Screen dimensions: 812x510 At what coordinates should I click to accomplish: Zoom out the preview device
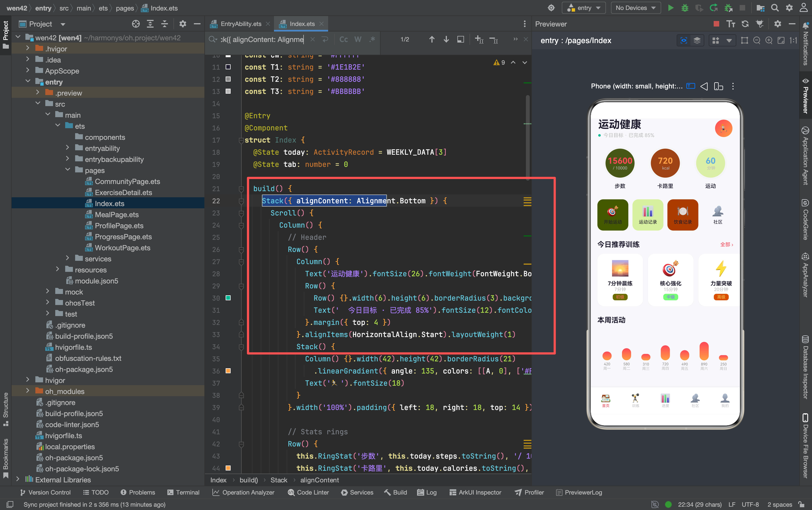coord(757,41)
